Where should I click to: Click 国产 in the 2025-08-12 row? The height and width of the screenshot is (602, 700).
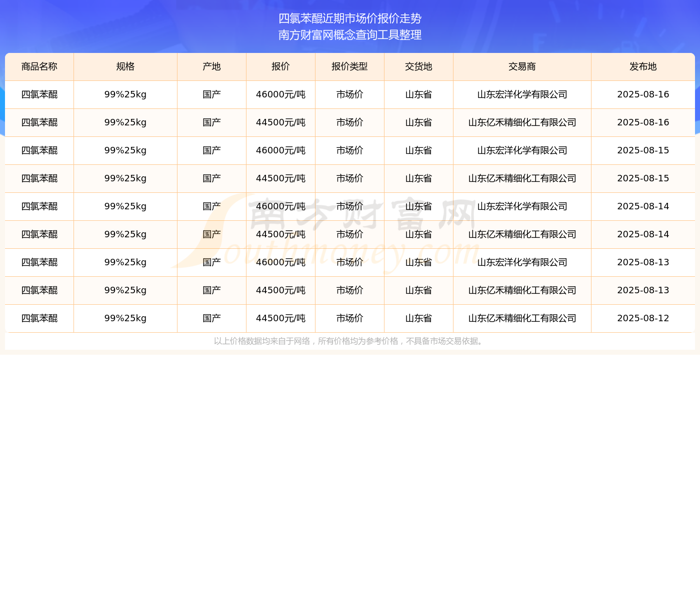(211, 318)
